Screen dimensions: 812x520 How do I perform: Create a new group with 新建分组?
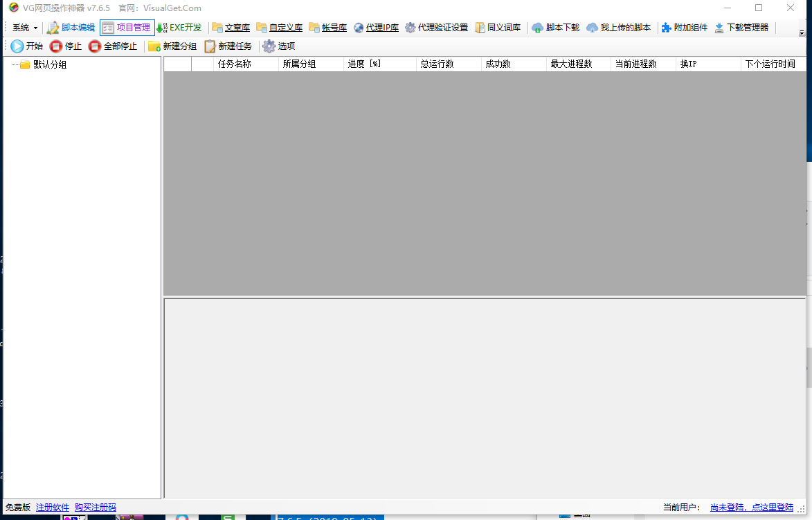(172, 46)
